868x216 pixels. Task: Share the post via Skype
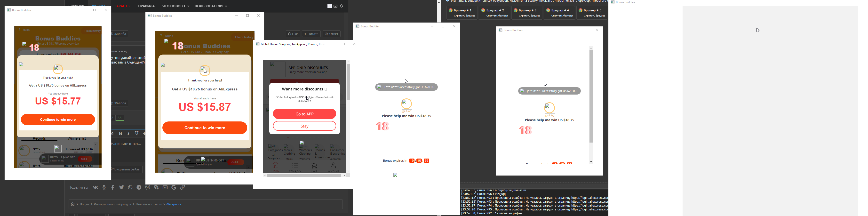(157, 187)
